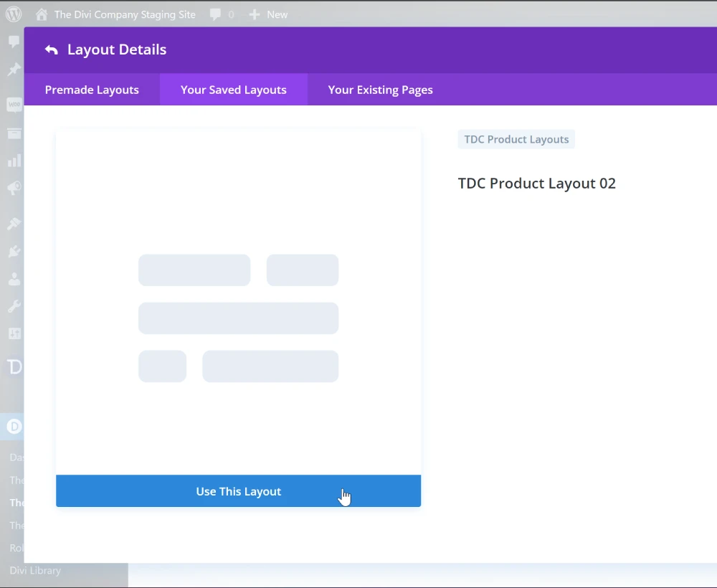Open WooCommerce from the sidebar icon
The width and height of the screenshot is (717, 588).
point(14,105)
